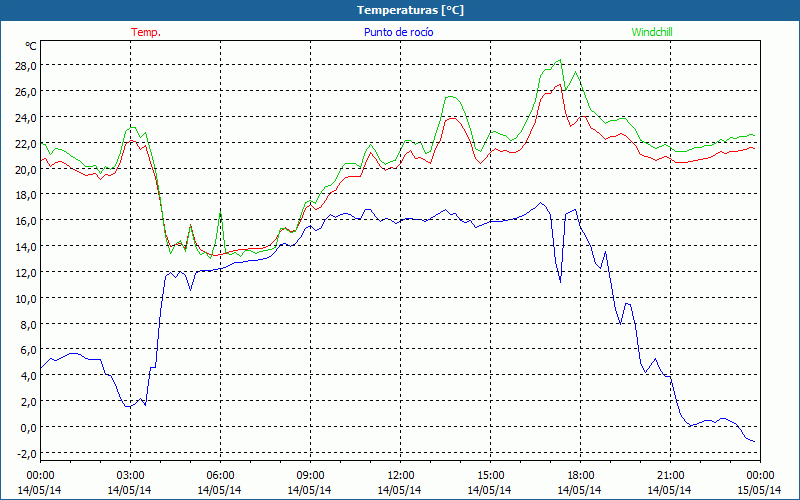
Task: Click the 18,0 y-axis value
Action: 26,195
